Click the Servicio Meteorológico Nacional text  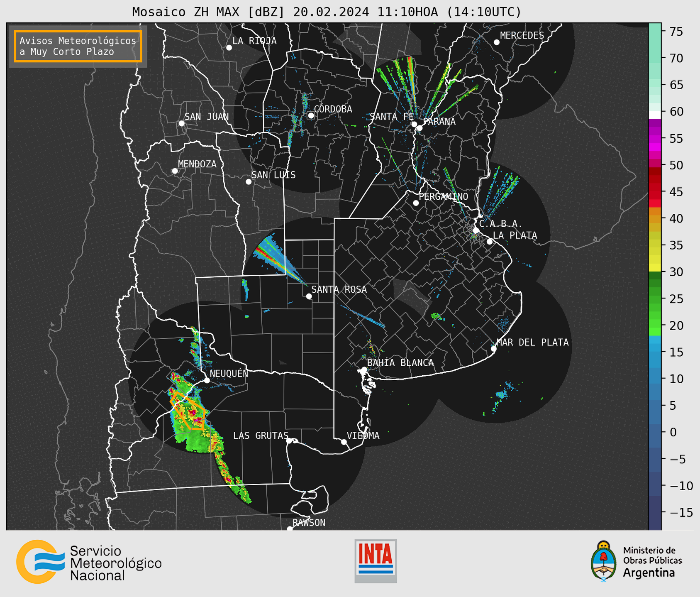pyautogui.click(x=116, y=563)
